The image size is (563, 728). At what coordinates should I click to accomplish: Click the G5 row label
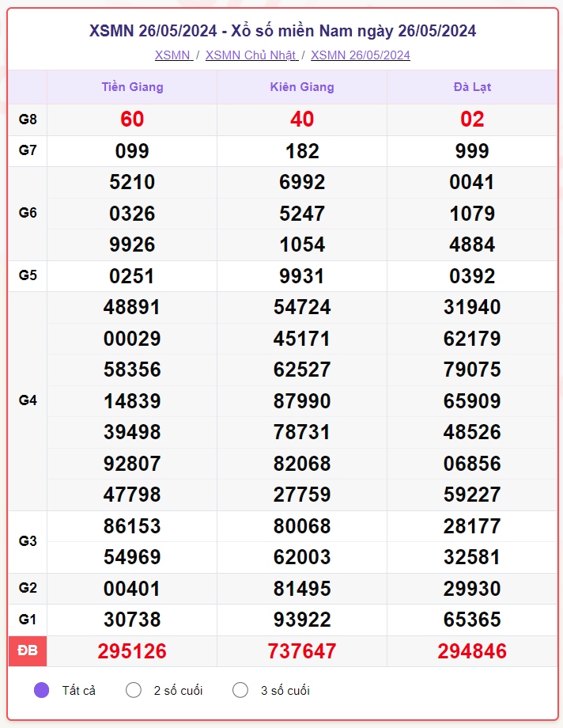tap(28, 275)
